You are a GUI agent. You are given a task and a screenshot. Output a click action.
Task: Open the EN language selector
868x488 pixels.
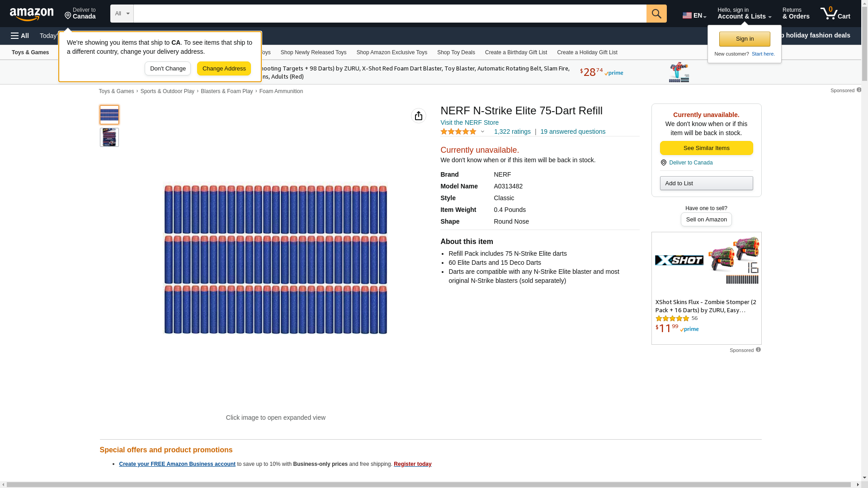(x=694, y=15)
